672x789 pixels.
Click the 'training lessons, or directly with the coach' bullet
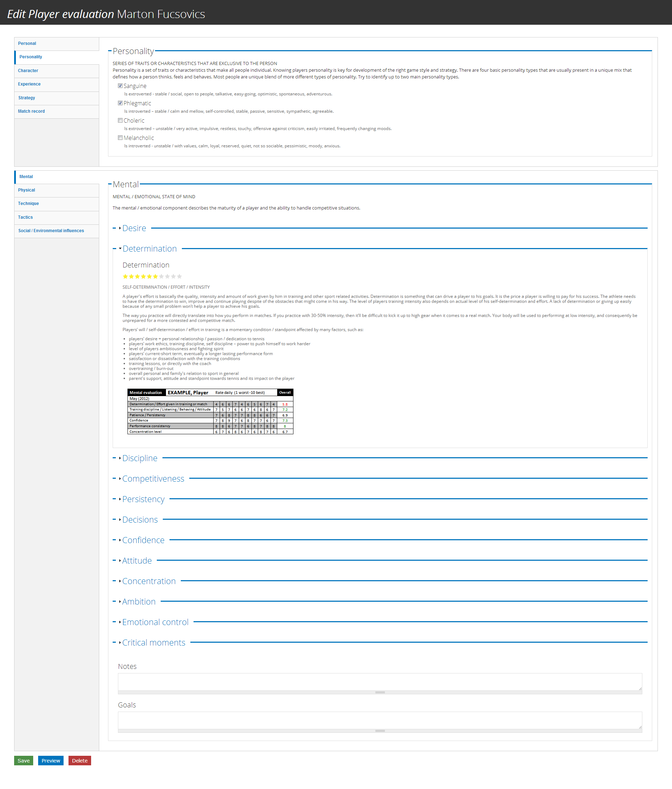point(170,364)
